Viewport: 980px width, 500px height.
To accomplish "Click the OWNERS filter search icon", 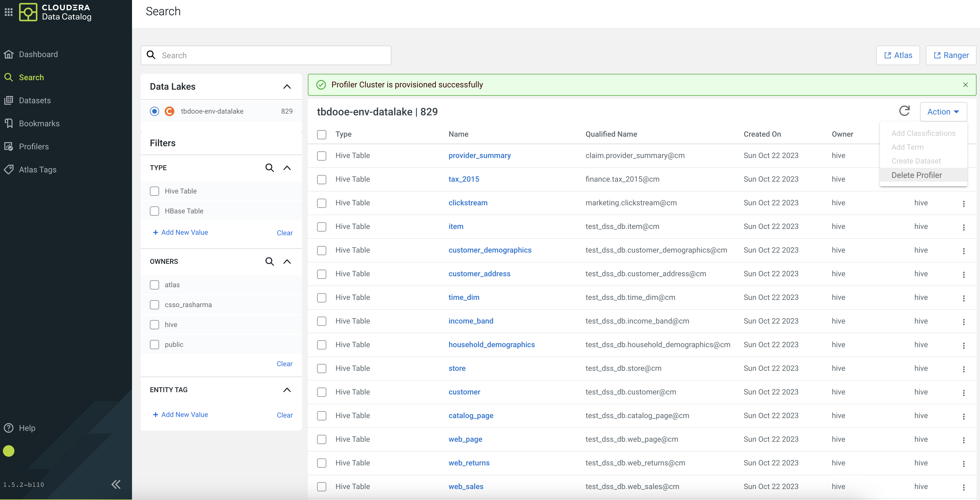I will 269,262.
